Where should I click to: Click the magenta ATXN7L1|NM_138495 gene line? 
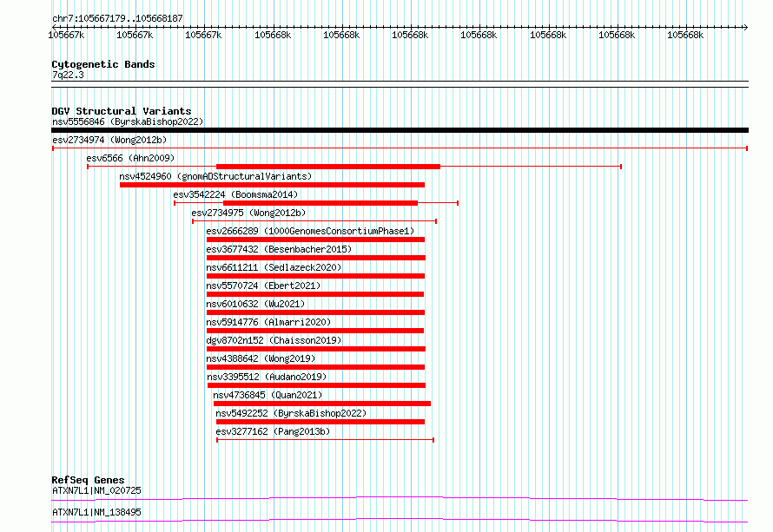point(400,520)
